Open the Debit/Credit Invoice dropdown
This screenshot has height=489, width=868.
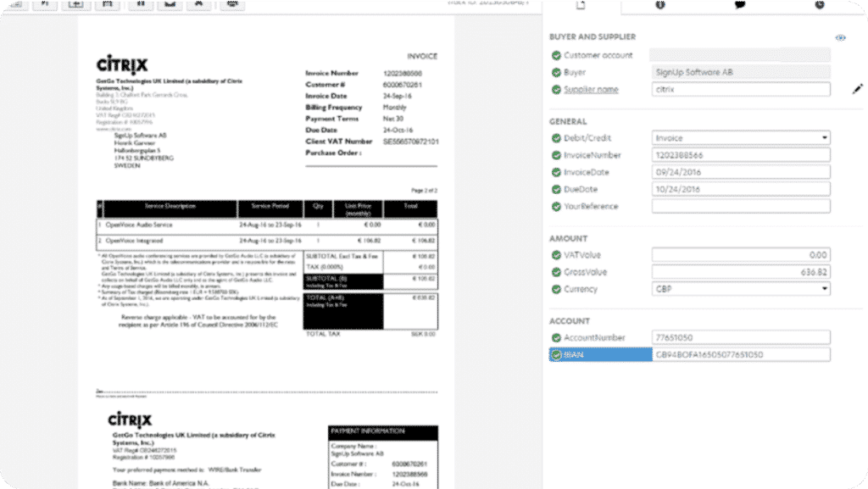tap(741, 138)
